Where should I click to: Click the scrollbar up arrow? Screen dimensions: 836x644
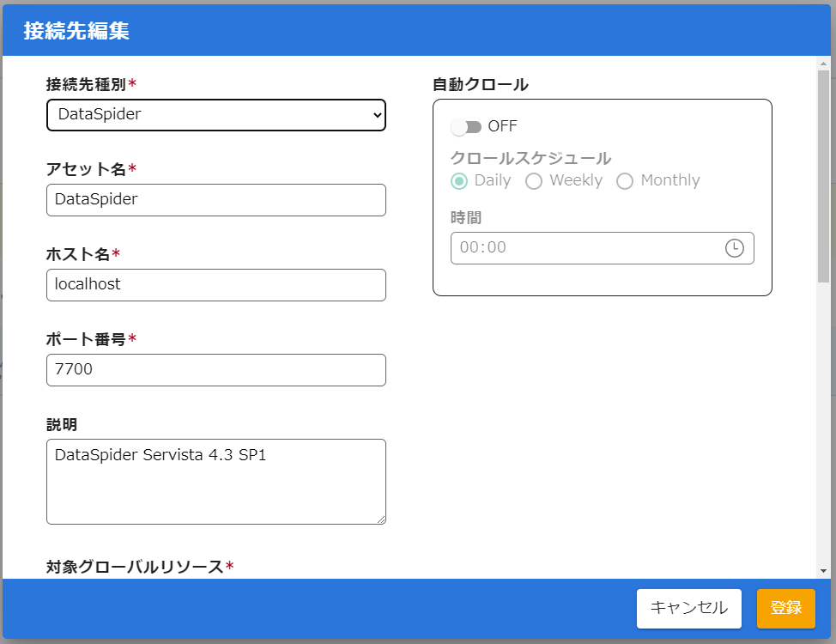823,64
